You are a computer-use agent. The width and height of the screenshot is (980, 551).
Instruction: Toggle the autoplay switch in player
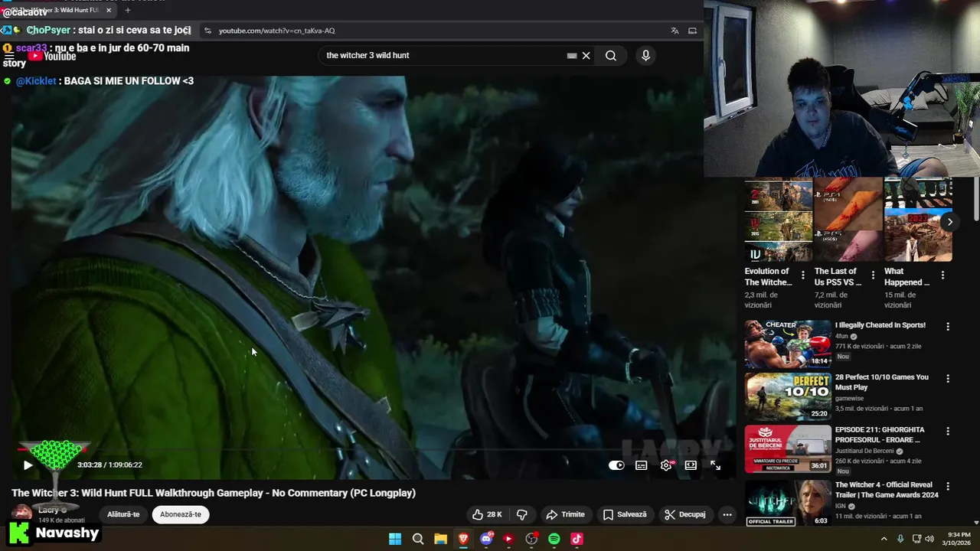(616, 465)
